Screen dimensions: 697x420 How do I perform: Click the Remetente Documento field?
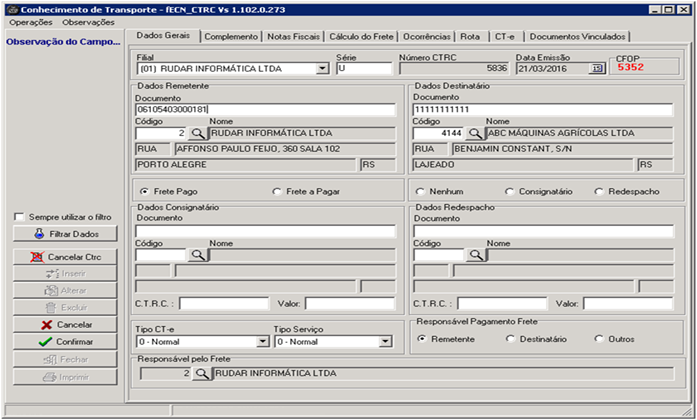[x=265, y=110]
